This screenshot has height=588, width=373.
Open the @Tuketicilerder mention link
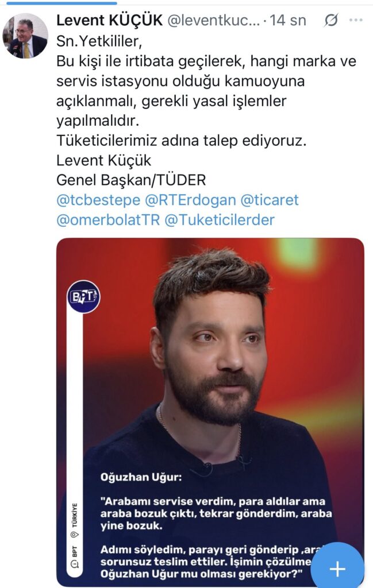[x=220, y=219]
